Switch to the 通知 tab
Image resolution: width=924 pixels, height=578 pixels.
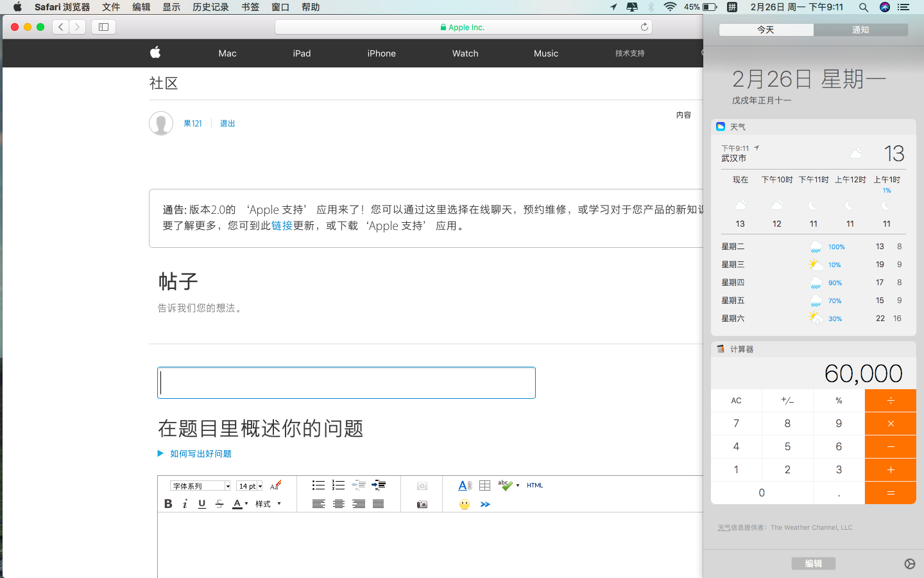coord(860,30)
